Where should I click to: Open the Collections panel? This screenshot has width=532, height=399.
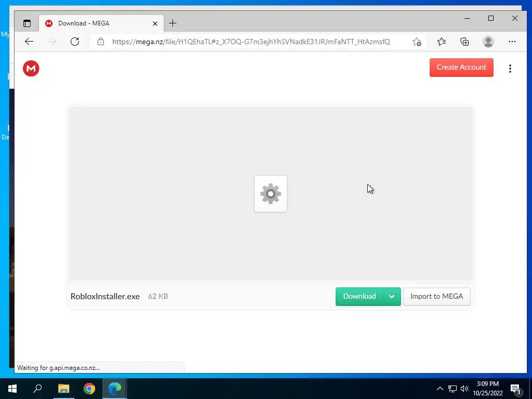point(464,42)
